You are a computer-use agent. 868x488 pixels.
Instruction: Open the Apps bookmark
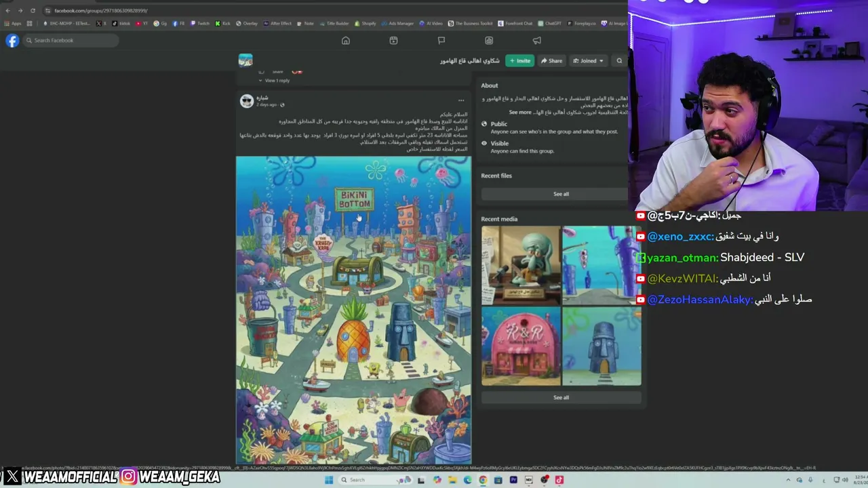point(13,24)
